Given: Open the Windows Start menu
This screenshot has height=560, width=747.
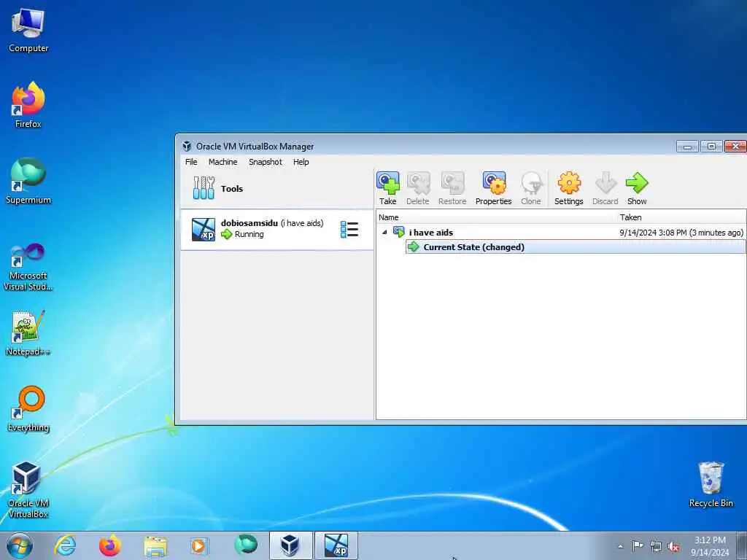Looking at the screenshot, I should pos(20,545).
